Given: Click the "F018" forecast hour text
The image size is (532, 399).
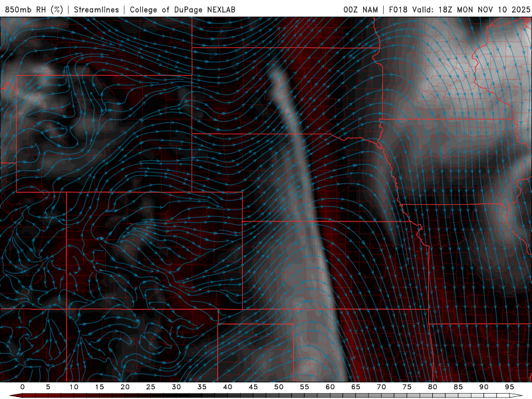Looking at the screenshot, I should pyautogui.click(x=398, y=9).
